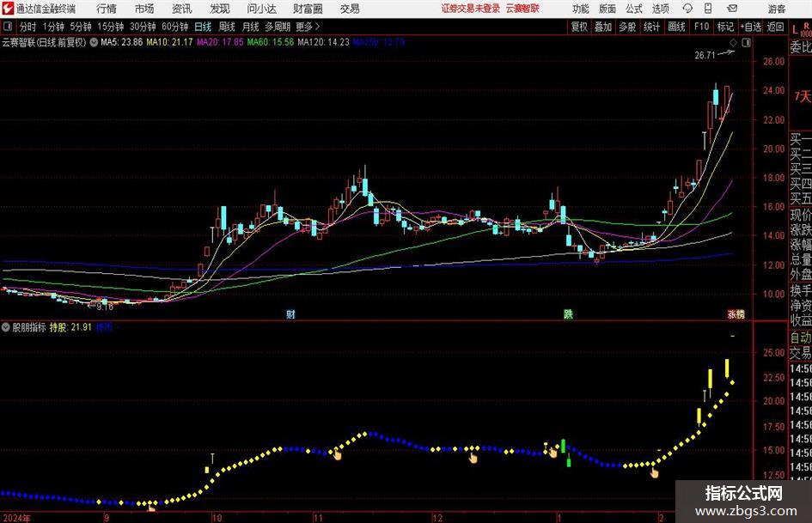The width and height of the screenshot is (812, 523).
Task: Open the 财富圈 menu
Action: (x=308, y=9)
